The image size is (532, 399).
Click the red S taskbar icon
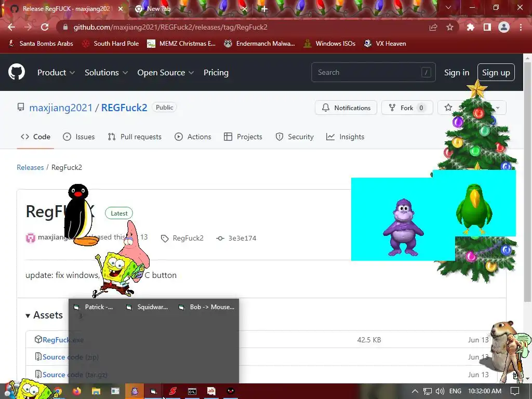(x=172, y=391)
